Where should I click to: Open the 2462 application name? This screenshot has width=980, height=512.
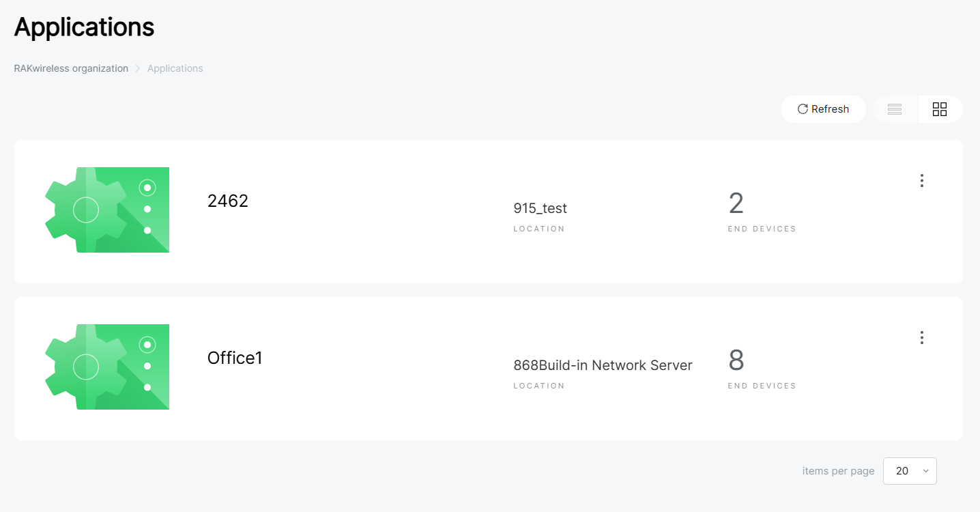(x=228, y=201)
